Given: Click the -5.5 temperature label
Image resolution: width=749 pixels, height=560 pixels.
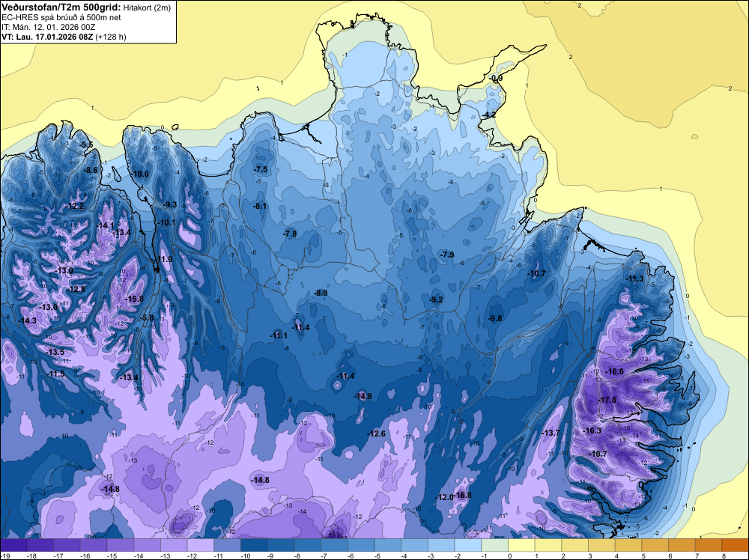Looking at the screenshot, I should point(86,144).
